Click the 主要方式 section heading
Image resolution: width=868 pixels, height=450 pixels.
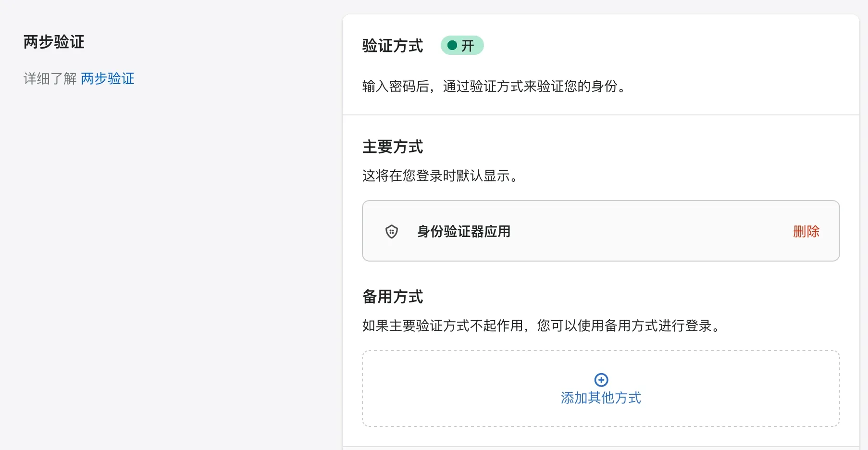[x=392, y=147]
